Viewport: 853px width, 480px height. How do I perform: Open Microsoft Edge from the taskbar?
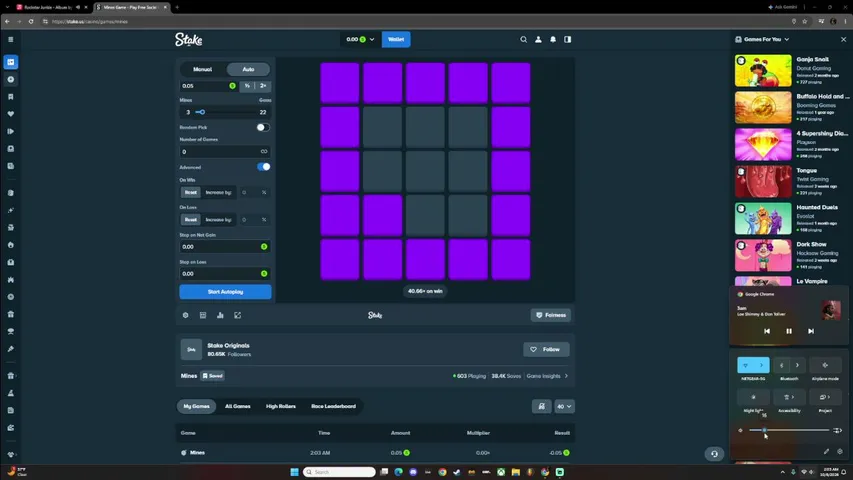(x=398, y=472)
